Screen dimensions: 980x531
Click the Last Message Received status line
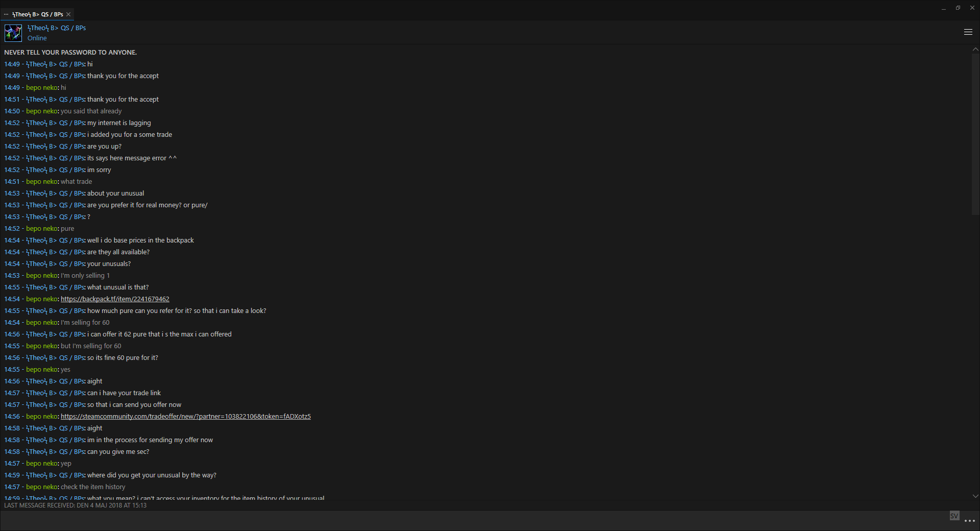pos(76,505)
